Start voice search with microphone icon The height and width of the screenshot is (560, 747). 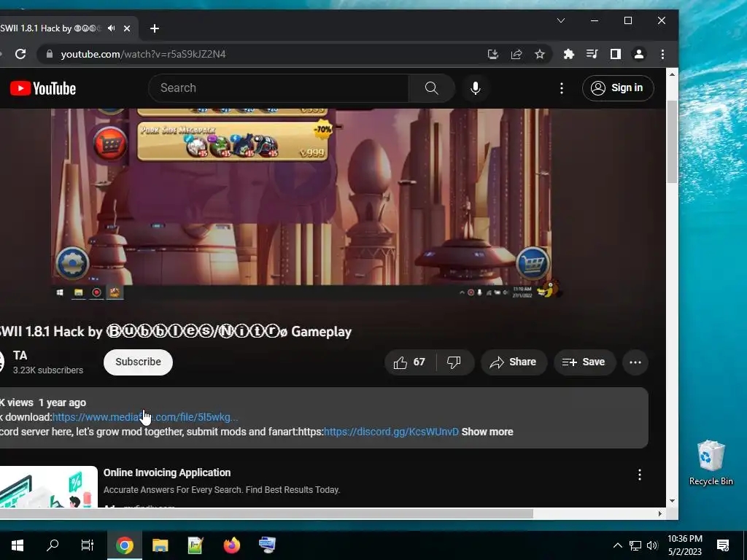[x=475, y=88]
